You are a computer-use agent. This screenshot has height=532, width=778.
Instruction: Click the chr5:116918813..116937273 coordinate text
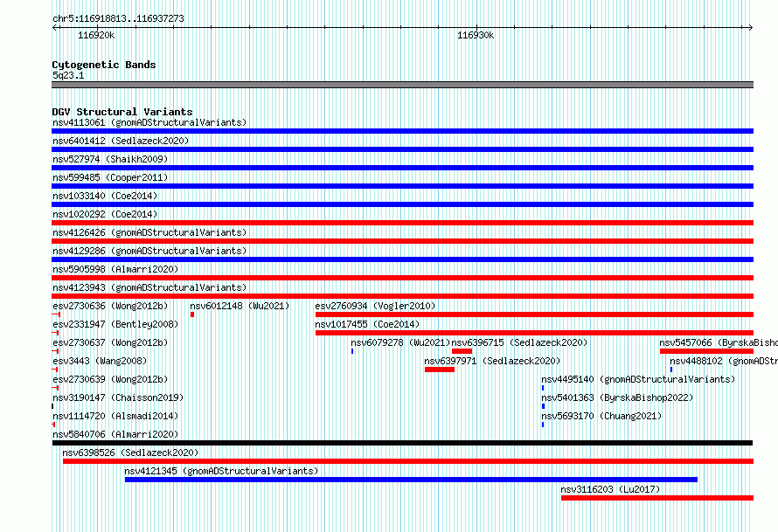pos(118,18)
